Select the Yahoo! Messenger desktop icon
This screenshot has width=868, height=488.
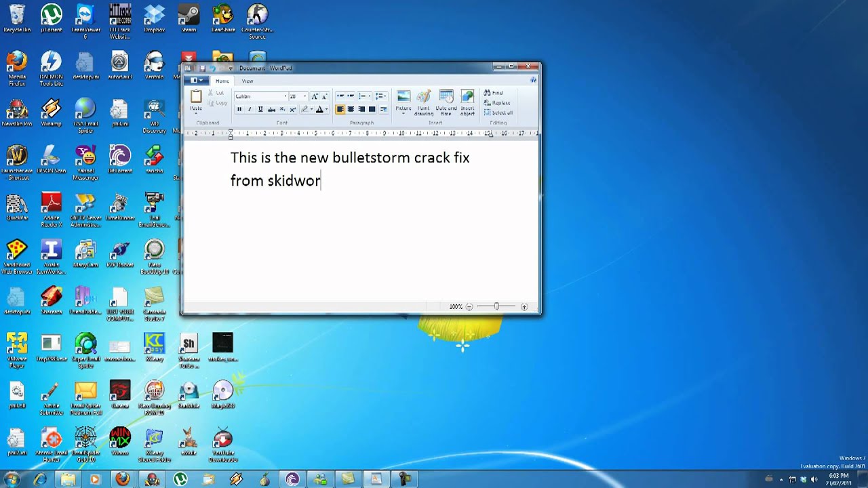pos(85,162)
